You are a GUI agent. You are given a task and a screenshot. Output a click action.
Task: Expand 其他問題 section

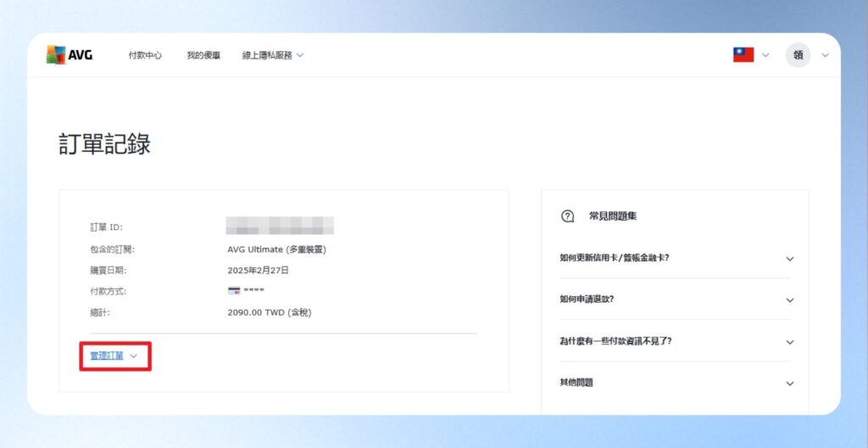click(x=675, y=384)
